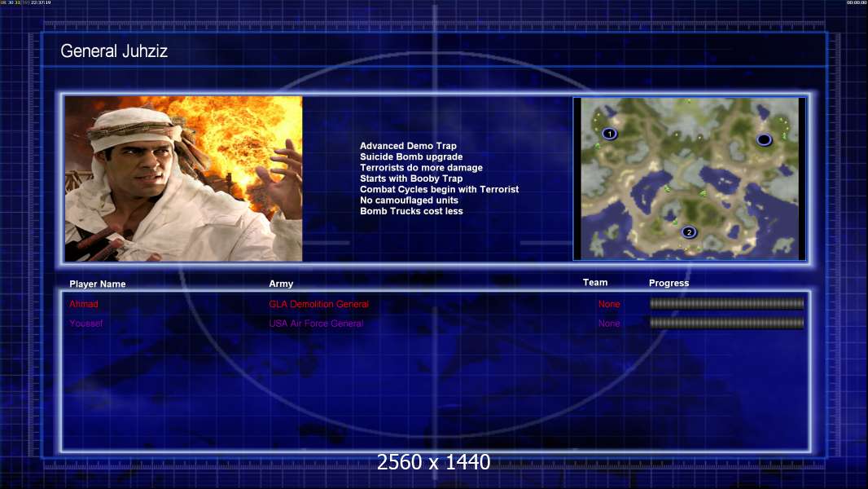Click 'GLA Demolition General' army entry

coord(319,304)
